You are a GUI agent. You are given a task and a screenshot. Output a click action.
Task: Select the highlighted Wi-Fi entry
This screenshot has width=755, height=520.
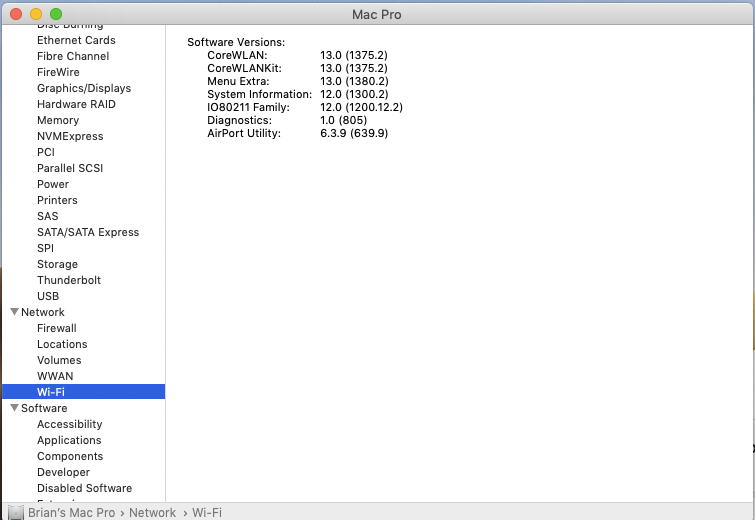click(83, 391)
